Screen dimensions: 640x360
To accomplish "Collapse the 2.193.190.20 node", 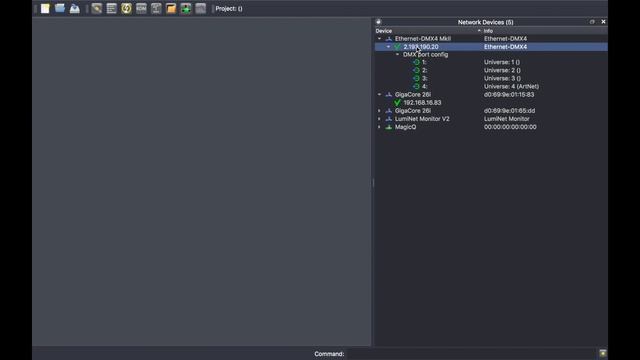I will (388, 47).
